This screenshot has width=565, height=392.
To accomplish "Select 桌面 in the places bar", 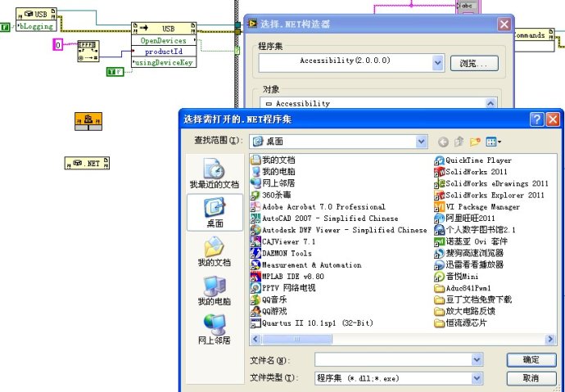I will (x=215, y=213).
